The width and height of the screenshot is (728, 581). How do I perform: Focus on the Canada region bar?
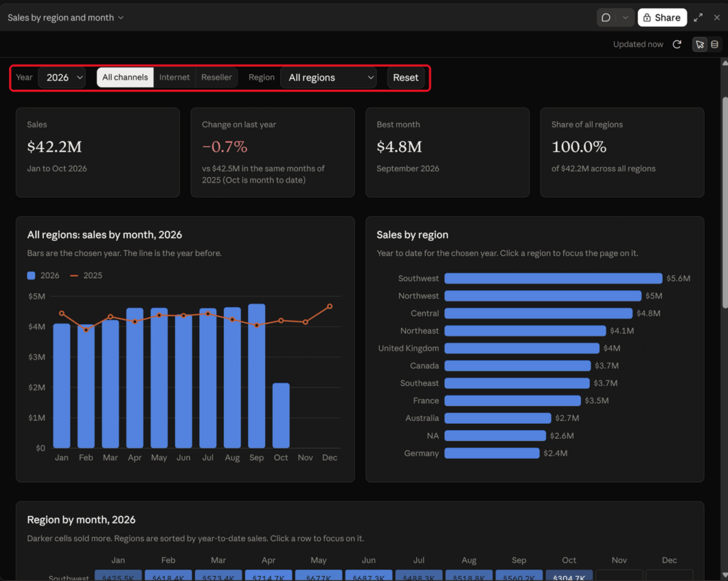[518, 366]
